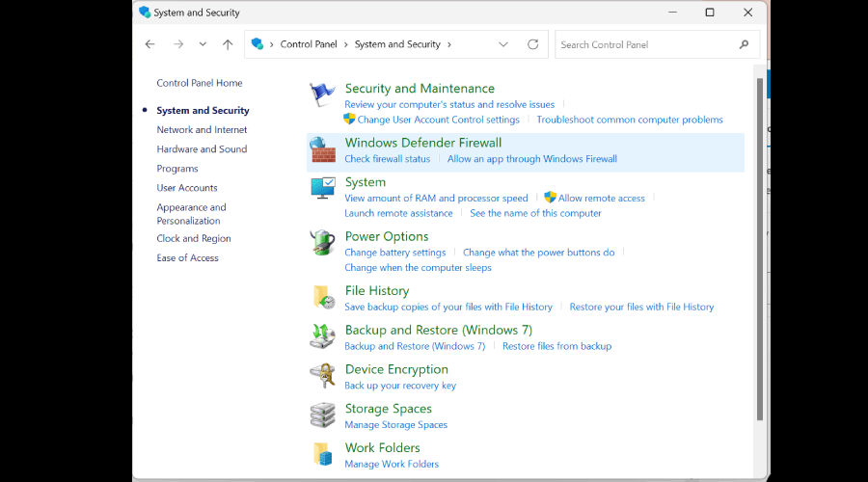Select System and Security in the breadcrumb path
Screen dimensions: 868x482
(397, 44)
